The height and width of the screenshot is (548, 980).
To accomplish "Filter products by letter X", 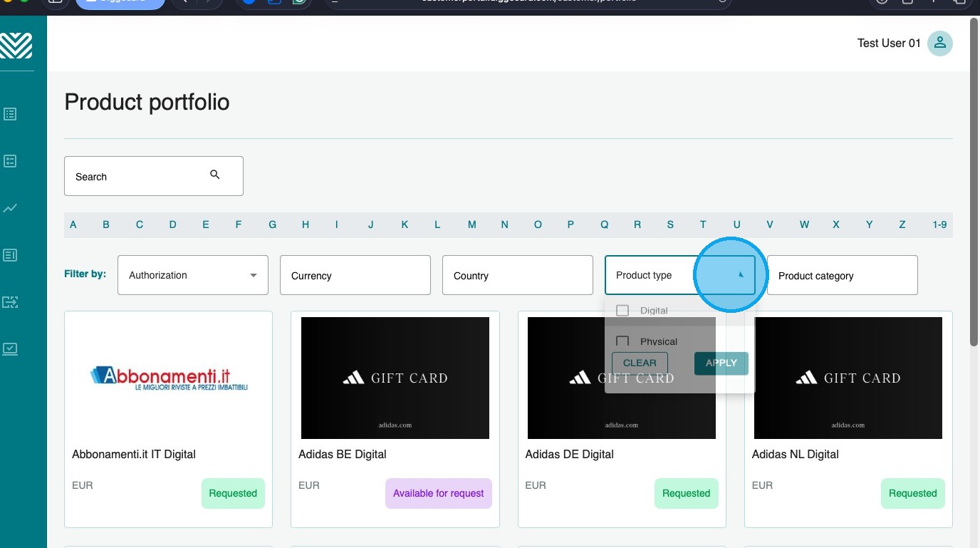I will coord(836,224).
